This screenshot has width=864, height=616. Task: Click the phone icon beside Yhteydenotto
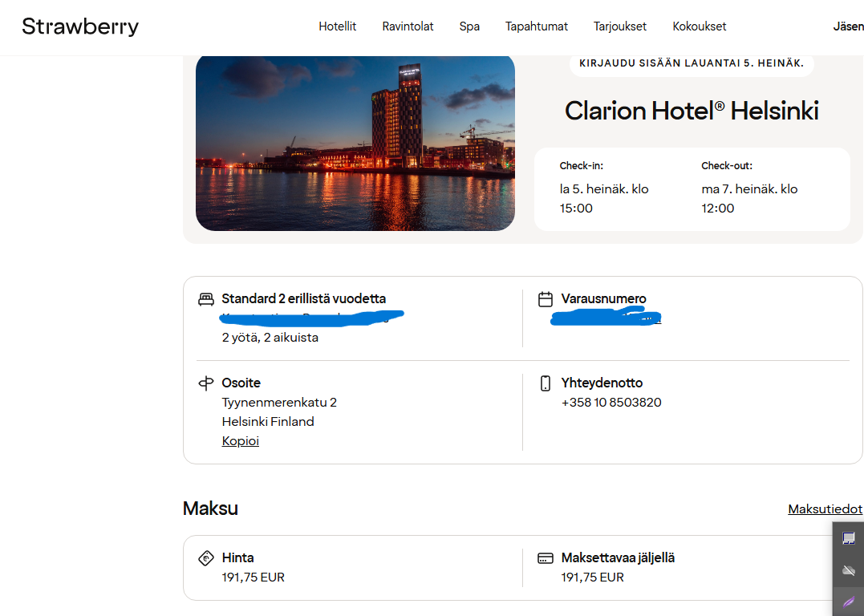pyautogui.click(x=546, y=383)
